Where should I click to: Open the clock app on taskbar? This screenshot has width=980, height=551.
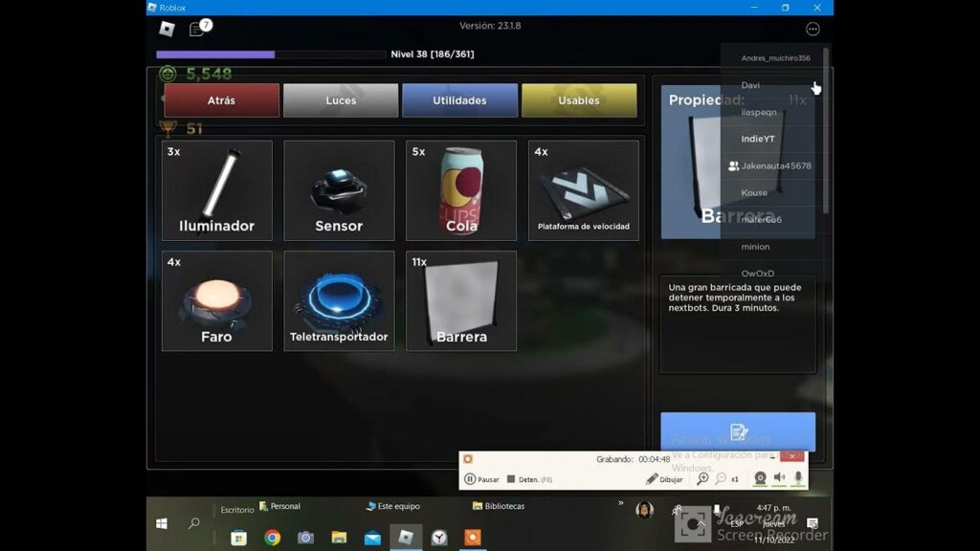pyautogui.click(x=439, y=538)
